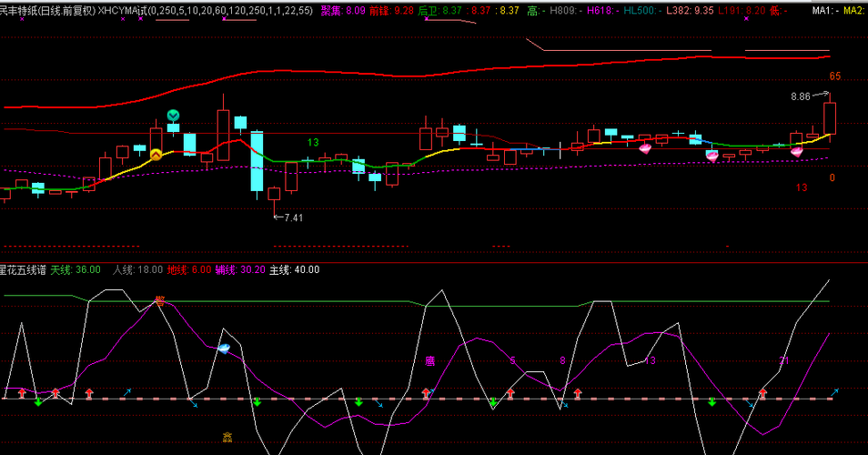Click the 地线: 6.00 reading

[189, 270]
